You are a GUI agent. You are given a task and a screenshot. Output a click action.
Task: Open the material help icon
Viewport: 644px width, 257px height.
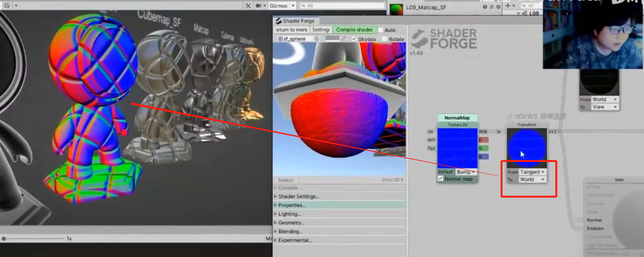pyautogui.click(x=485, y=7)
